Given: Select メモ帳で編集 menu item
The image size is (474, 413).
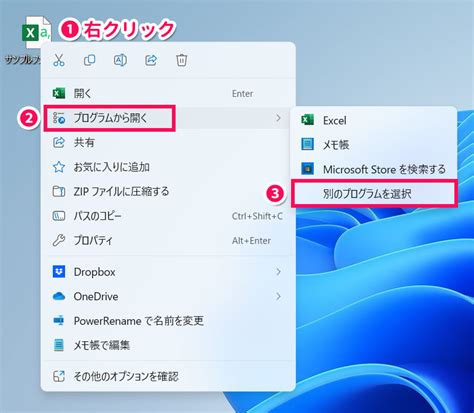Looking at the screenshot, I should click(x=168, y=345).
